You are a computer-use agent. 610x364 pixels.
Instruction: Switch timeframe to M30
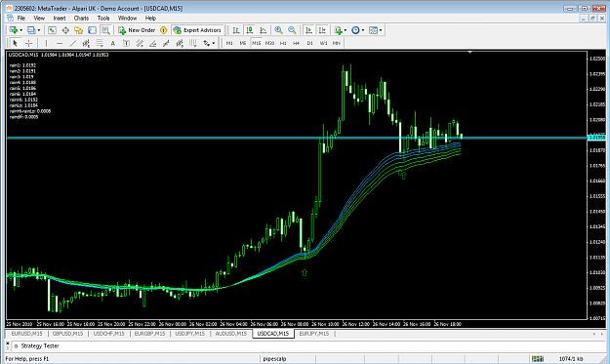pos(269,43)
